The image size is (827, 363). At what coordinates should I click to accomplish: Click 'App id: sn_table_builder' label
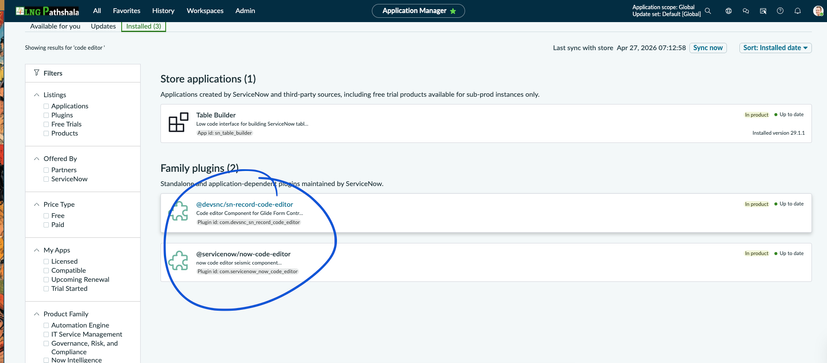pos(225,133)
